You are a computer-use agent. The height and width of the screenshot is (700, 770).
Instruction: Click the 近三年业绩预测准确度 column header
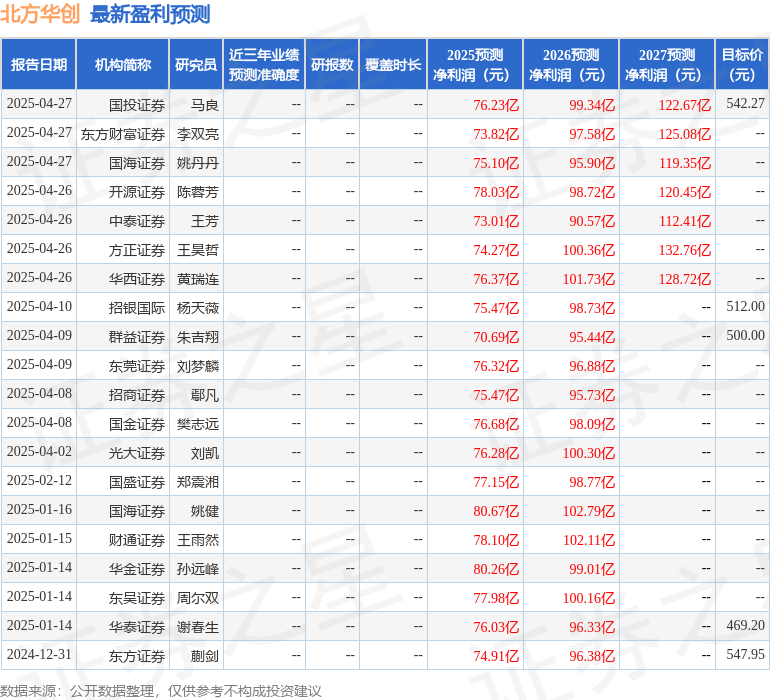click(x=264, y=65)
